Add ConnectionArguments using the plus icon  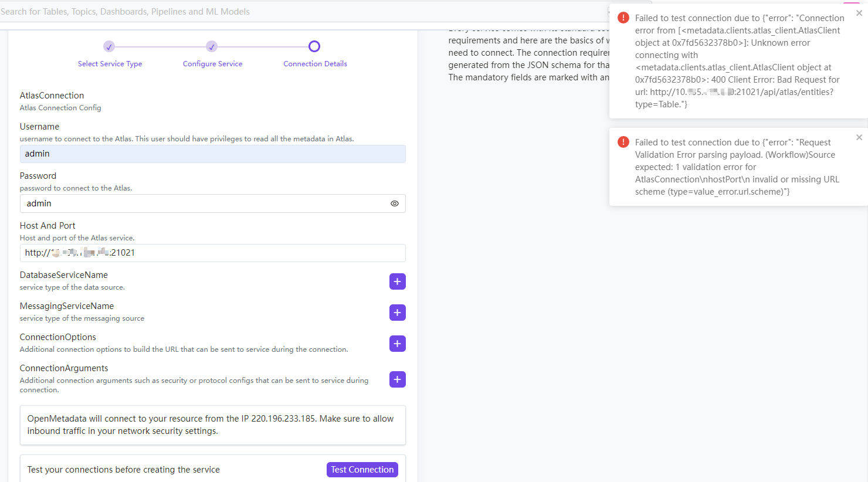pos(397,379)
